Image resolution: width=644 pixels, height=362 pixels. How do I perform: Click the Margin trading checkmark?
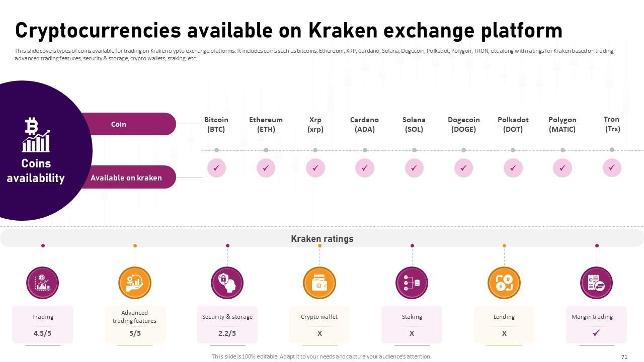coord(596,333)
